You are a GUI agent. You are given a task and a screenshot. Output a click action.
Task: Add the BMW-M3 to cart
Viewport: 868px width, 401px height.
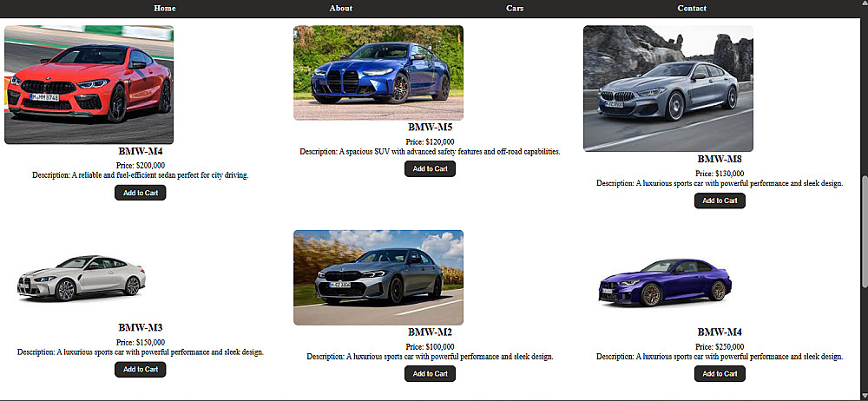click(x=141, y=370)
